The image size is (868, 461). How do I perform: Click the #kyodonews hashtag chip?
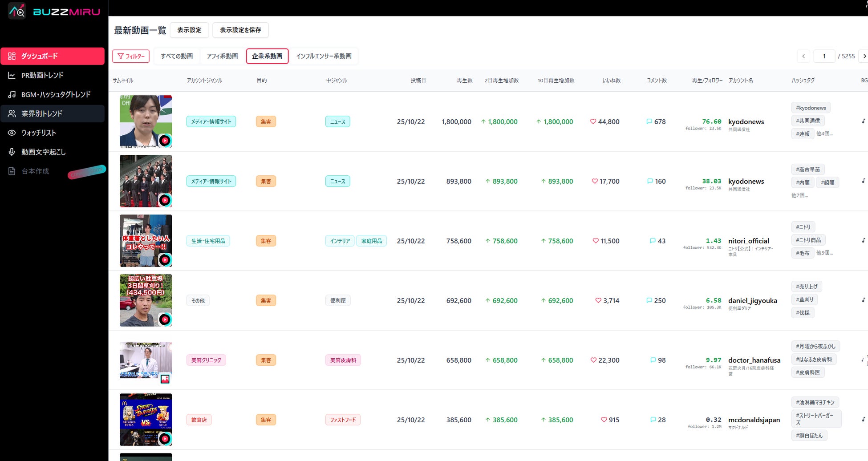[811, 108]
